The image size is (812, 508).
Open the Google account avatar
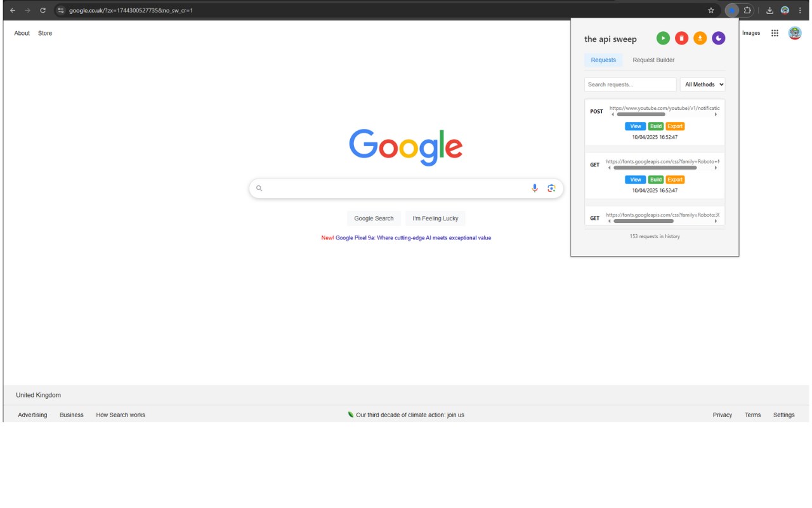point(795,33)
